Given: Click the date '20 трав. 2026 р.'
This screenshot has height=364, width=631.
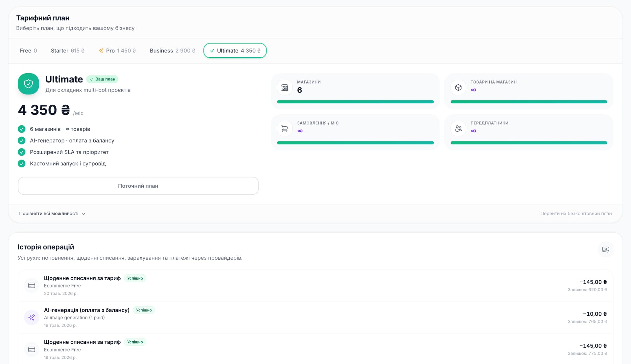Looking at the screenshot, I should pyautogui.click(x=61, y=293).
